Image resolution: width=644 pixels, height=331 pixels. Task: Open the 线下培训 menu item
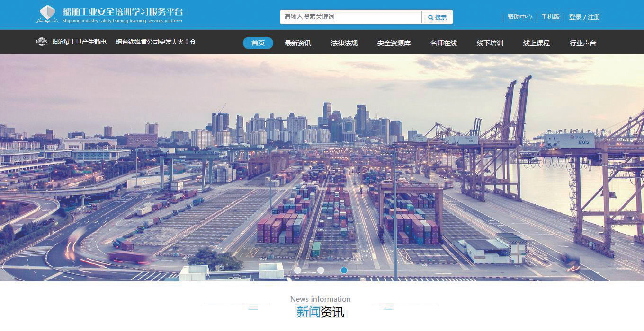coord(490,43)
